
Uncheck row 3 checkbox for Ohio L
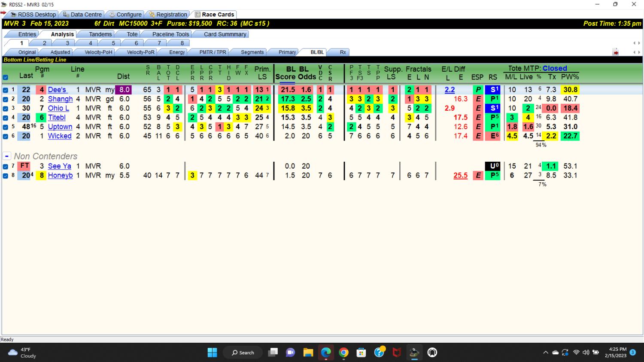point(6,109)
